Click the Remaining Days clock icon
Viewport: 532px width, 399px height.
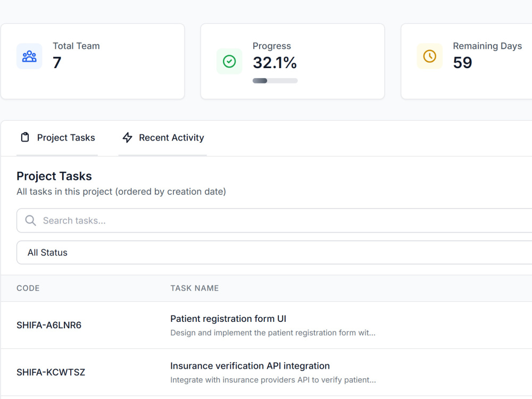(x=429, y=56)
